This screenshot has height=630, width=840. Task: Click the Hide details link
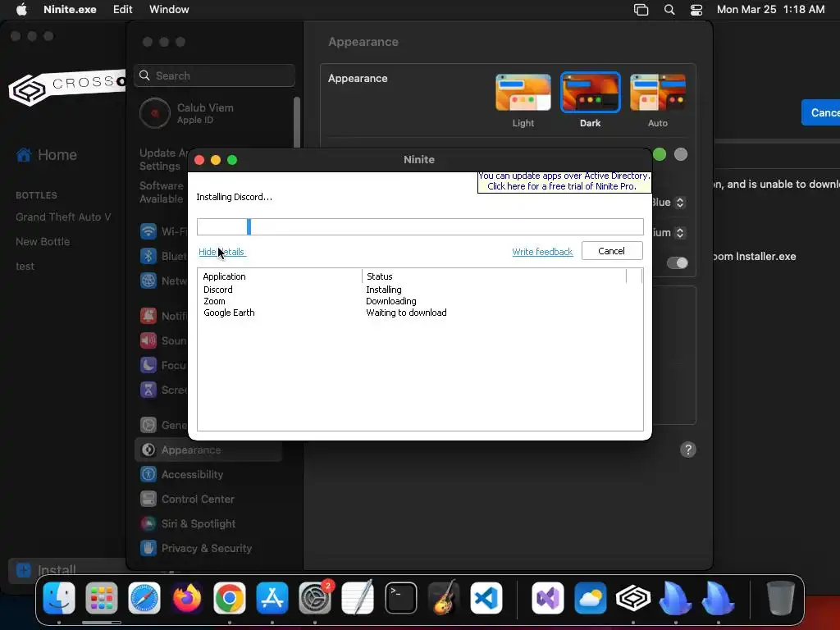(x=221, y=252)
